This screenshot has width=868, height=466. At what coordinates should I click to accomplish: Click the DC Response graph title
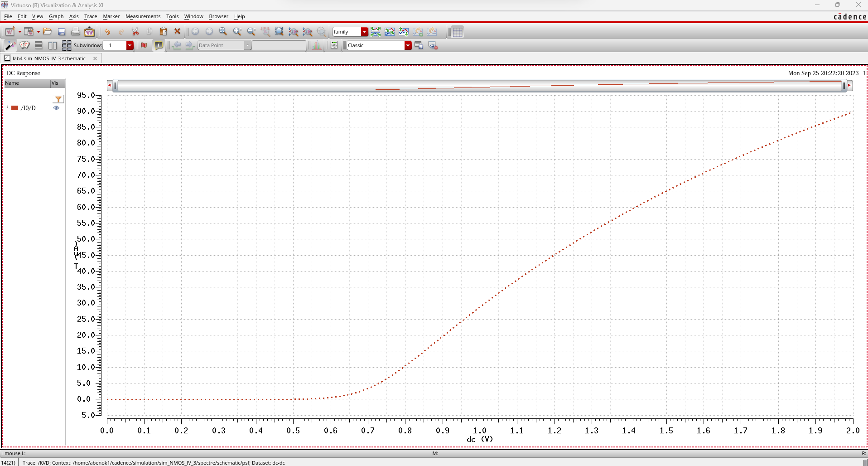[x=24, y=73]
